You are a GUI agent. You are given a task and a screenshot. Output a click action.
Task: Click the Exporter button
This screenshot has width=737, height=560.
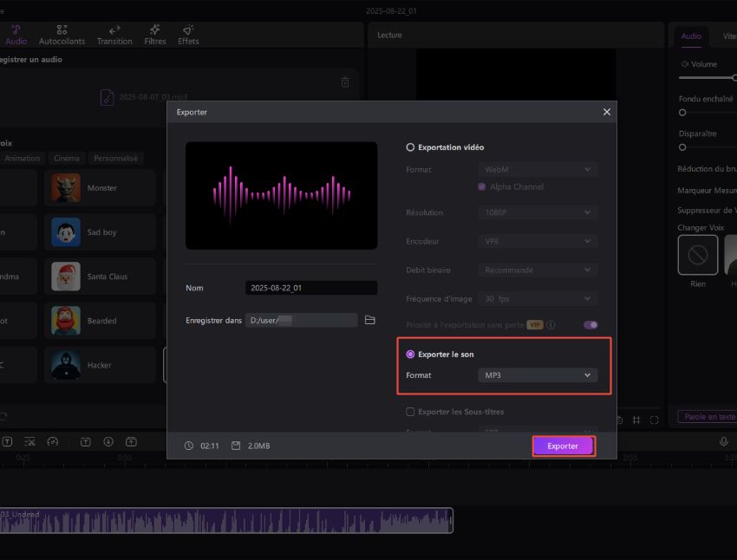pos(563,446)
